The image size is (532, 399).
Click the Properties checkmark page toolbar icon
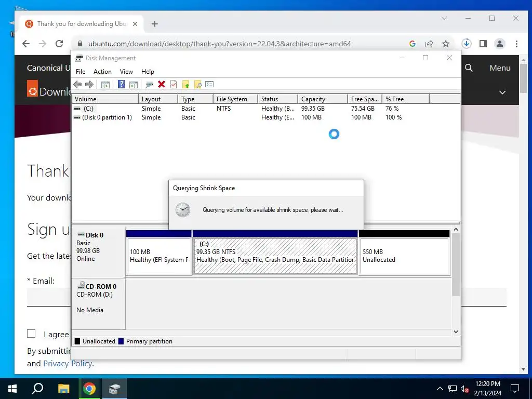(x=174, y=85)
